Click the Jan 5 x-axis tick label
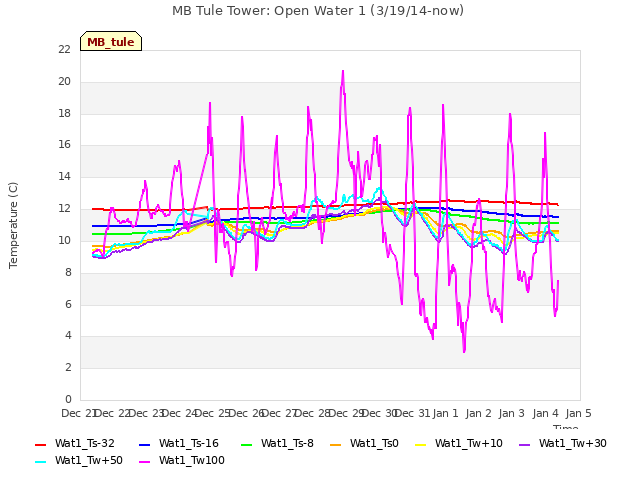 [x=578, y=413]
